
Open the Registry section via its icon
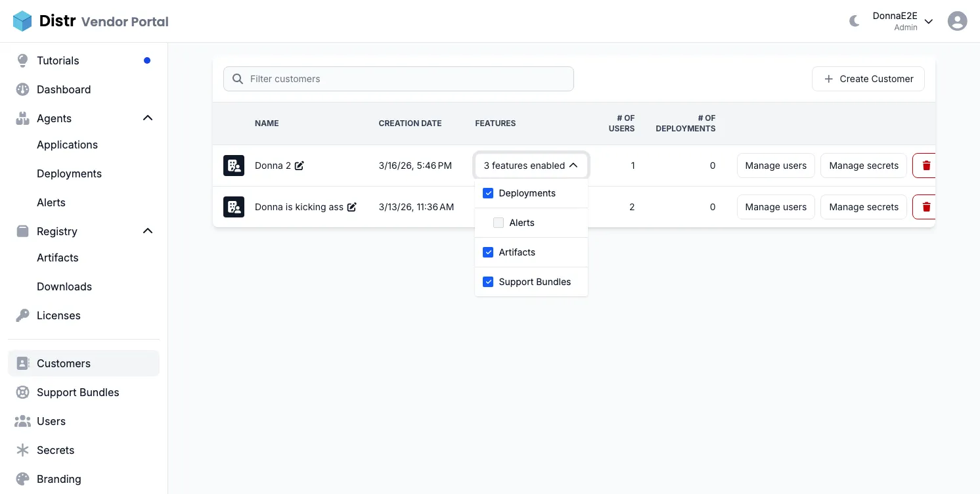tap(22, 231)
